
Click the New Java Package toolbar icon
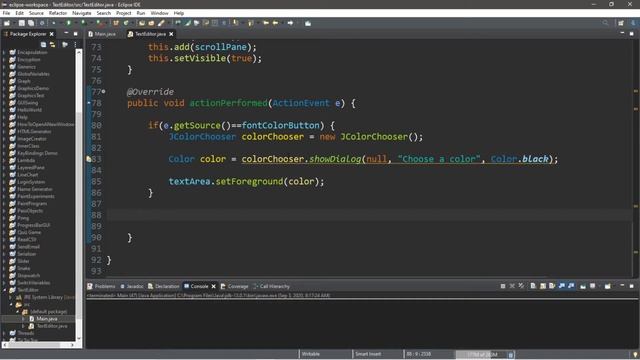tap(116, 23)
